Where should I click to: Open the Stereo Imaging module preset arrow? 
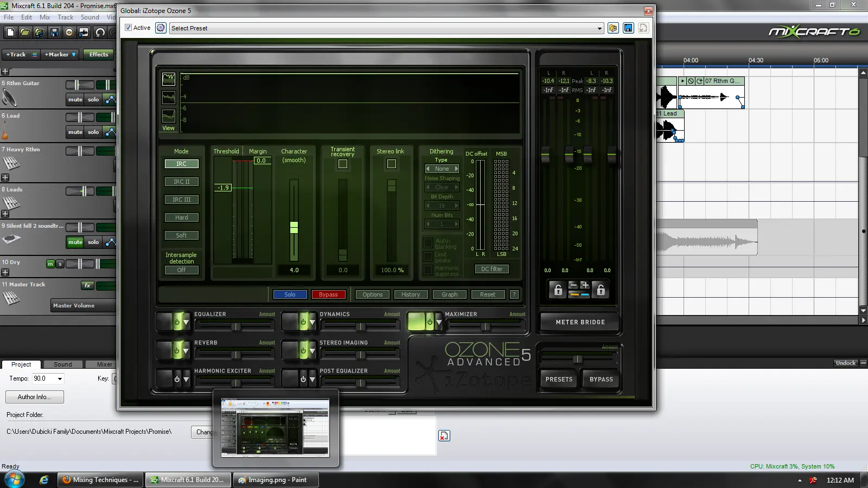point(312,351)
